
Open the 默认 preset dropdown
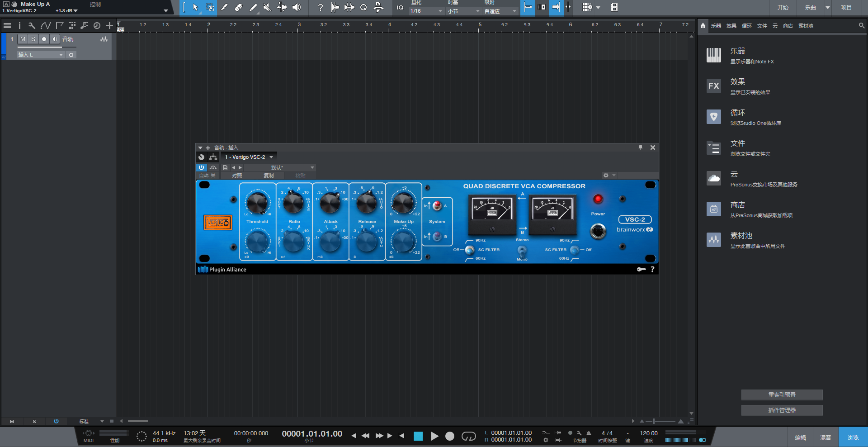tap(279, 167)
